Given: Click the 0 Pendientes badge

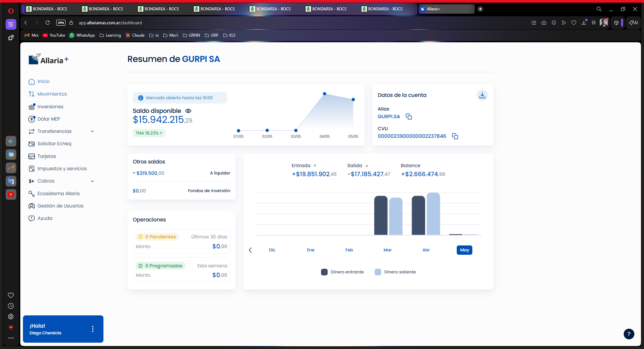Looking at the screenshot, I should [x=157, y=237].
